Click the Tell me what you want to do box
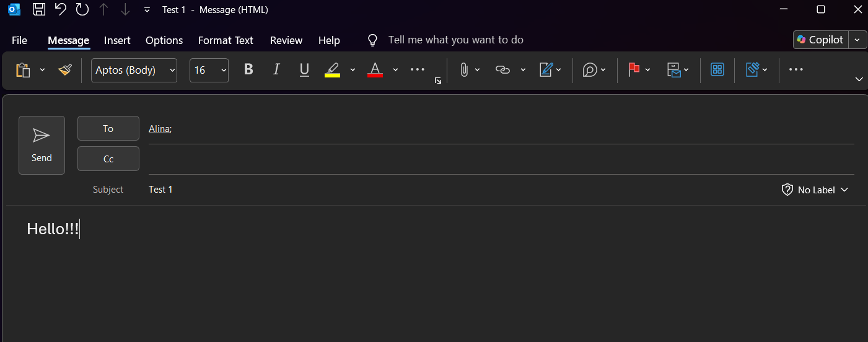 455,40
